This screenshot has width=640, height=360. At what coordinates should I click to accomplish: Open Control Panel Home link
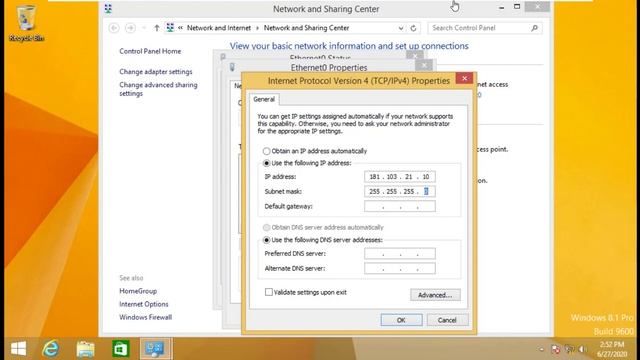coord(150,51)
